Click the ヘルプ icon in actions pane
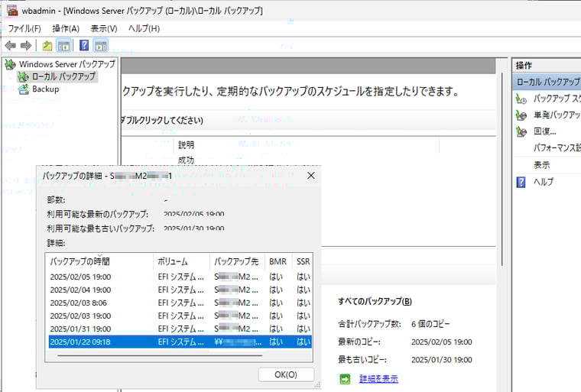The image size is (581, 392). (521, 182)
